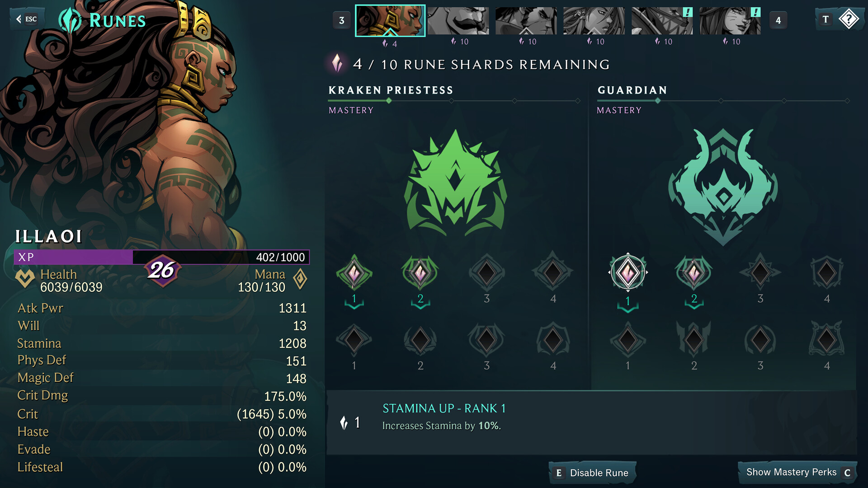Select the second mustached character portrait tab
This screenshot has width=868, height=488.
(458, 21)
